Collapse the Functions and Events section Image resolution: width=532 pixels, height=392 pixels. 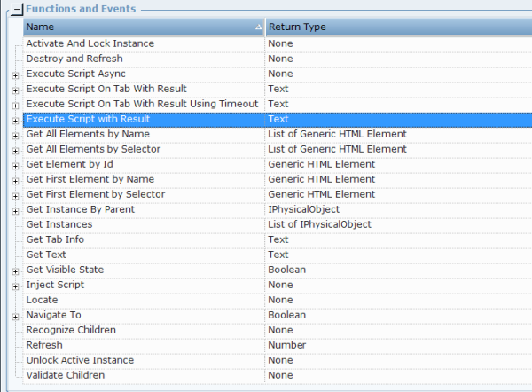[17, 9]
